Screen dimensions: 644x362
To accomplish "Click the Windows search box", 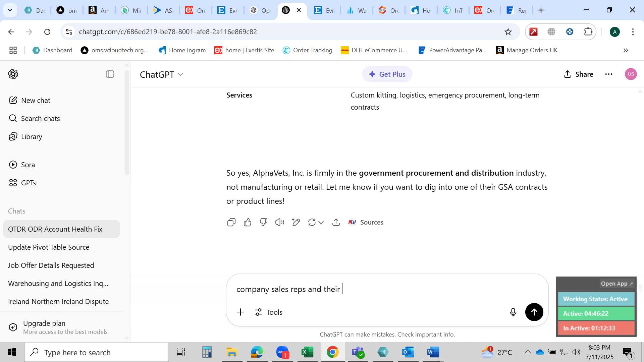I will tap(97, 352).
